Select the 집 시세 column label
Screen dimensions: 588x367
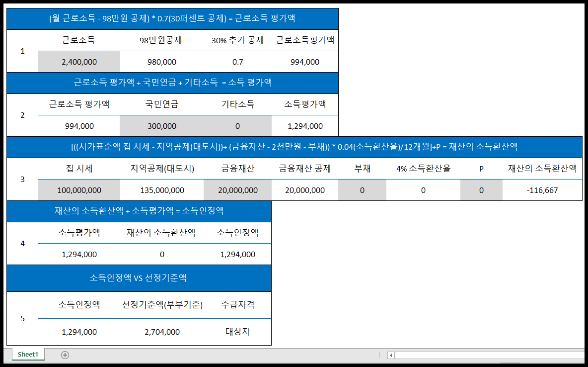[x=79, y=169]
